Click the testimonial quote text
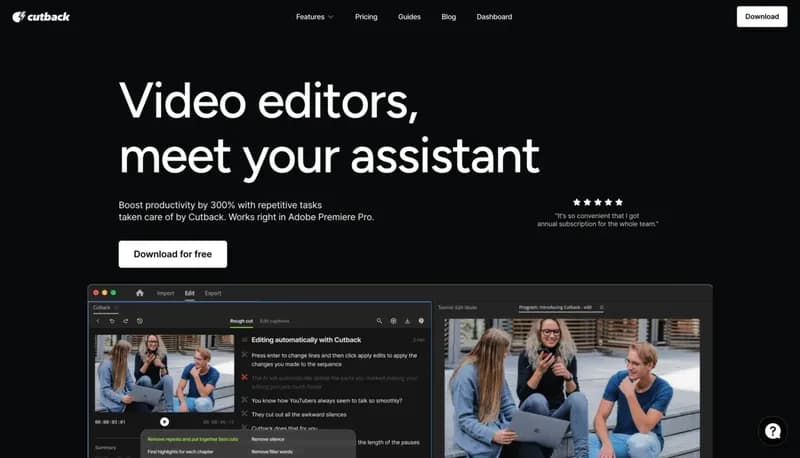This screenshot has height=458, width=800. tap(597, 220)
